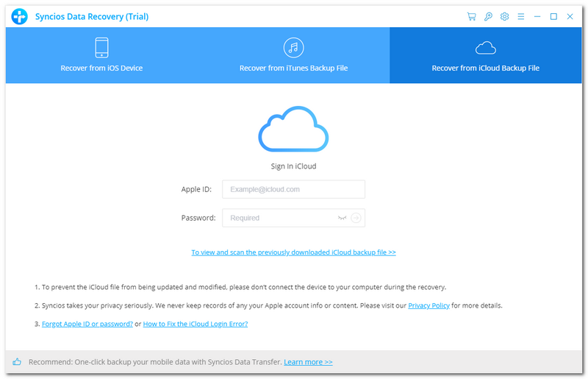Click the Syncios logo icon
588x379 pixels.
coord(19,16)
